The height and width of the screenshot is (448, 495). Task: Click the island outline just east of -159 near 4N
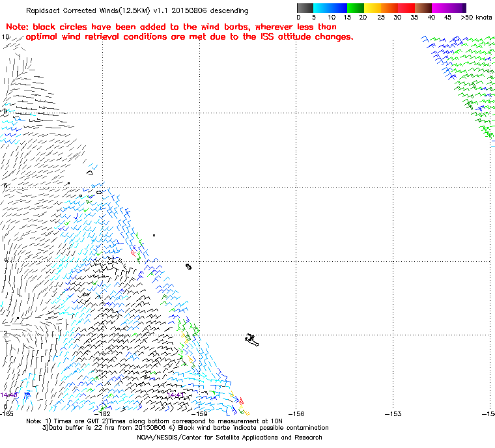coord(188,267)
